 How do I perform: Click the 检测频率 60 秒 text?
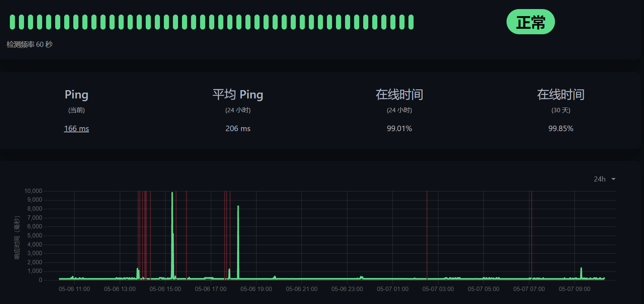pos(30,44)
